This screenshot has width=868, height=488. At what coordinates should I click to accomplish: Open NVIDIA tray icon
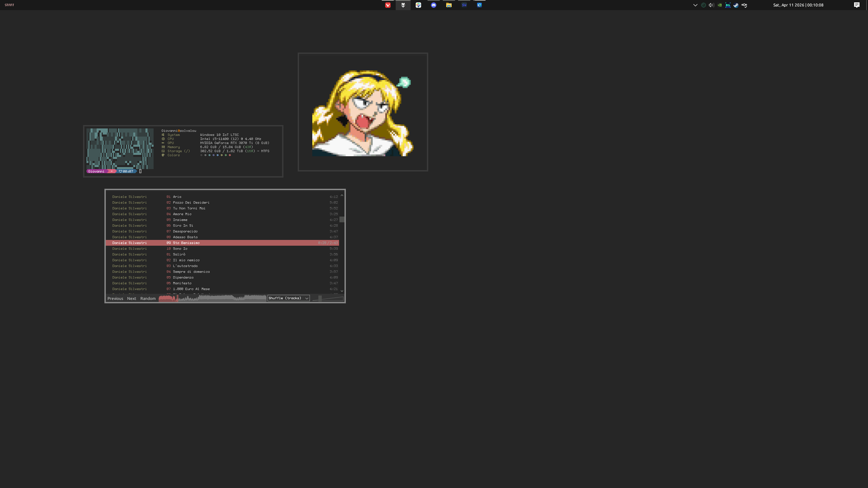[719, 5]
